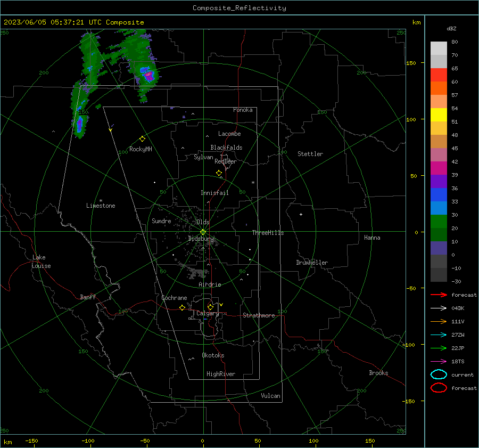Click the yellow diamond marker below RedDeer
This screenshot has height=448, width=479.
tap(219, 173)
